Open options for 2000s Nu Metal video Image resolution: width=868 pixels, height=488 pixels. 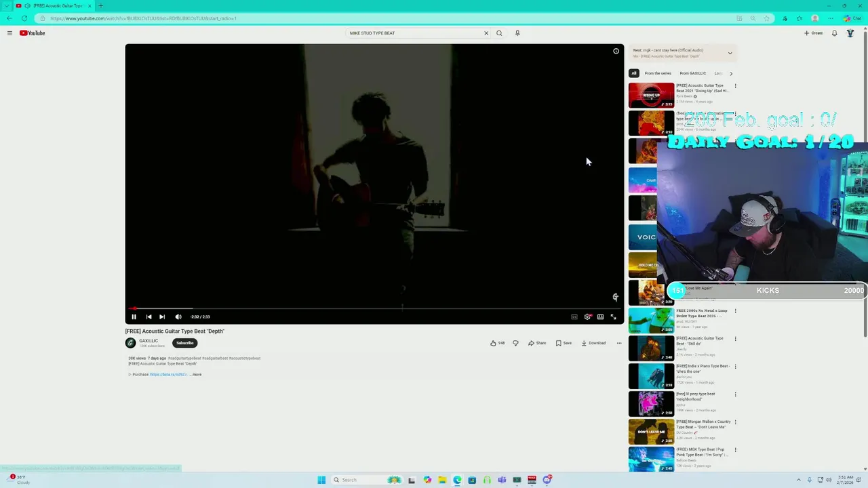point(735,311)
